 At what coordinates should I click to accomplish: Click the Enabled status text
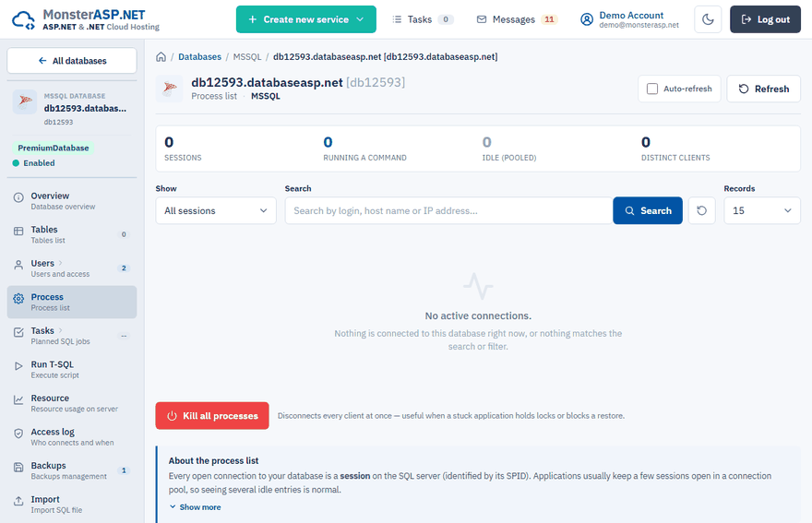pyautogui.click(x=39, y=163)
